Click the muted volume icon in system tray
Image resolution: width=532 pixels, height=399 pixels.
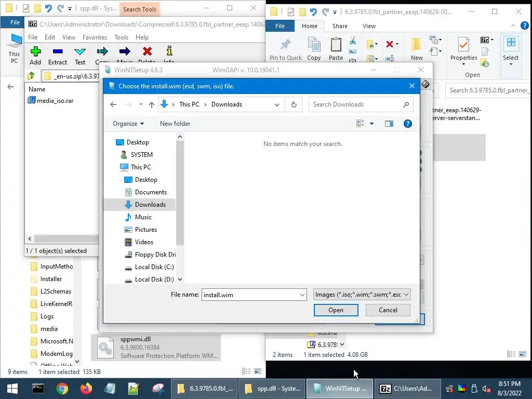coord(486,389)
